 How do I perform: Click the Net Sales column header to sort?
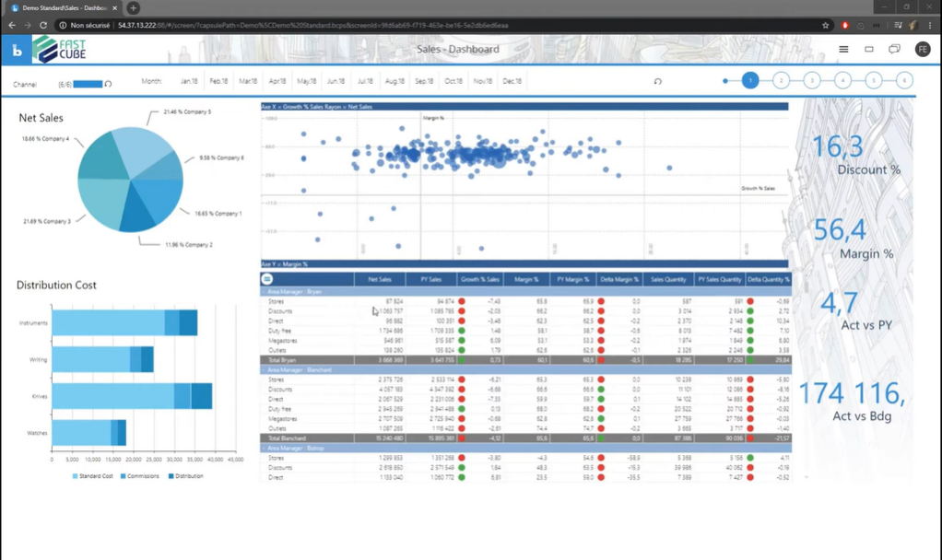[379, 279]
